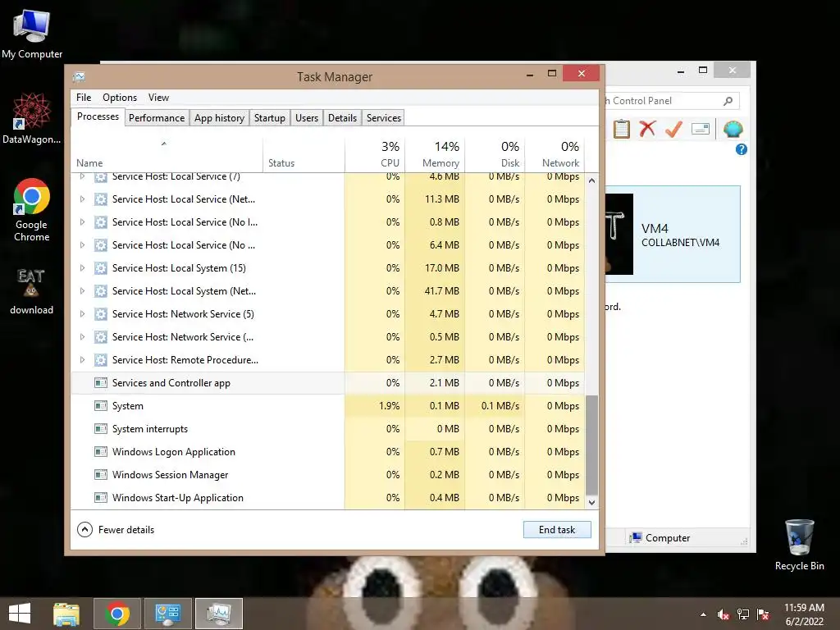Click the Windows Start button

(x=20, y=614)
